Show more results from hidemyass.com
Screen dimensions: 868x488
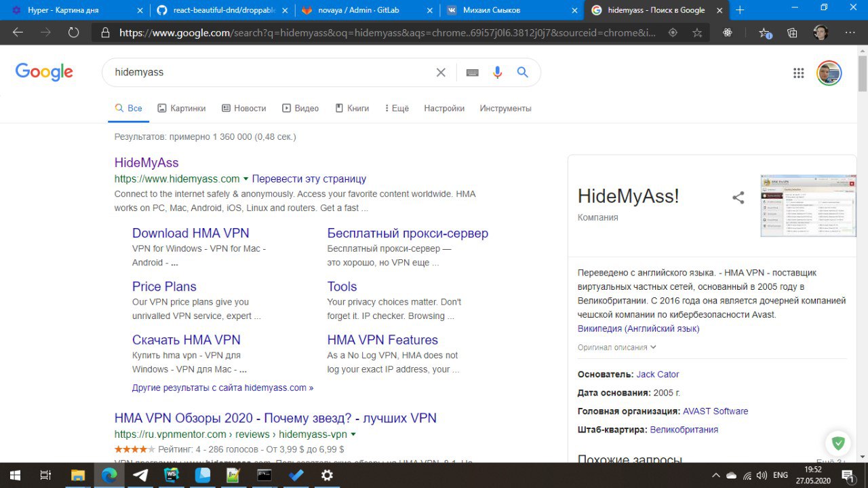pos(222,388)
